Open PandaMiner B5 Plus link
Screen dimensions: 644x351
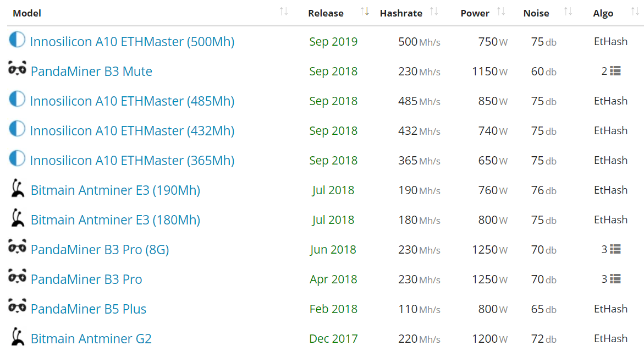(x=89, y=309)
